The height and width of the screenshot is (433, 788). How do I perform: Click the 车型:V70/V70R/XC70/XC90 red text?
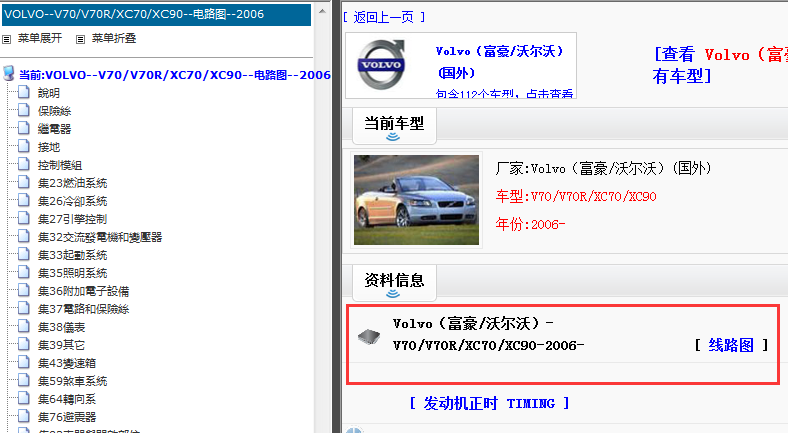pos(576,196)
